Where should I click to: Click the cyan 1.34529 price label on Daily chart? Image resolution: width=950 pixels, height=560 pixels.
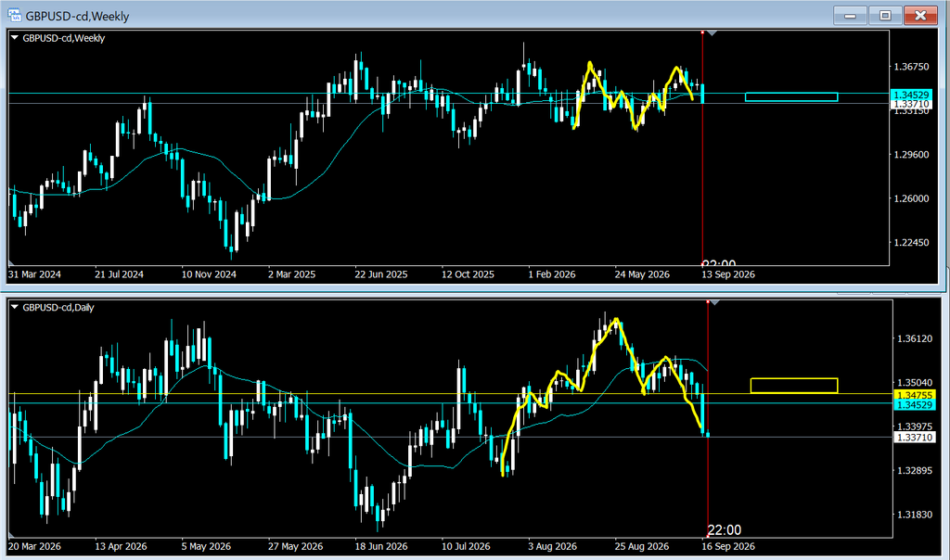[914, 404]
